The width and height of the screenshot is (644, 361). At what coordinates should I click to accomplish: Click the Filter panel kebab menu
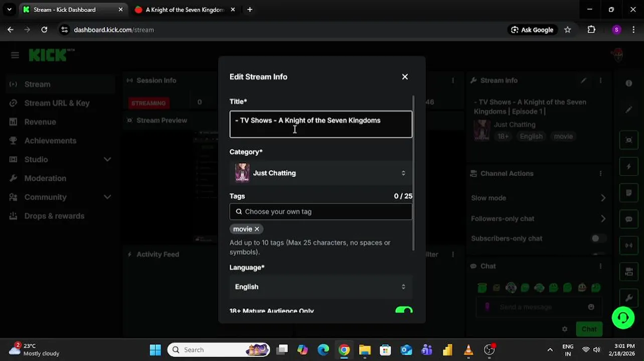(x=453, y=254)
